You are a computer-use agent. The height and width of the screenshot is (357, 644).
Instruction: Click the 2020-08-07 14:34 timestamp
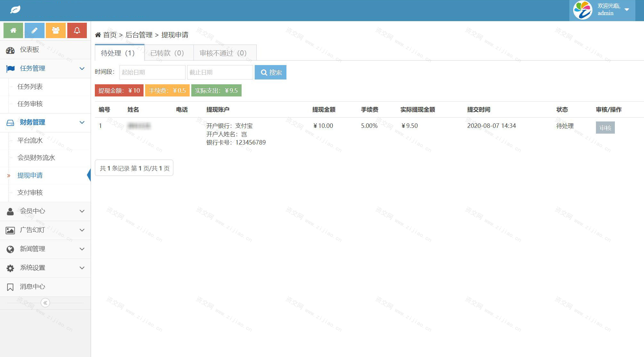coord(491,126)
